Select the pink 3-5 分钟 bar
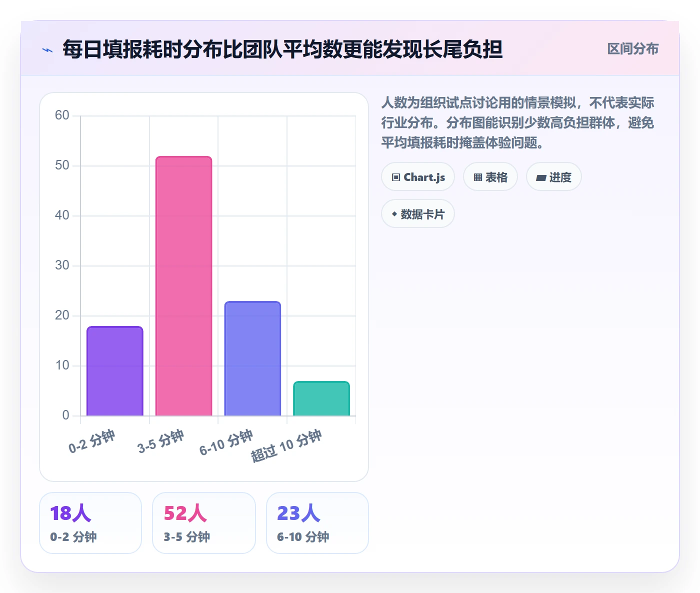 [183, 286]
